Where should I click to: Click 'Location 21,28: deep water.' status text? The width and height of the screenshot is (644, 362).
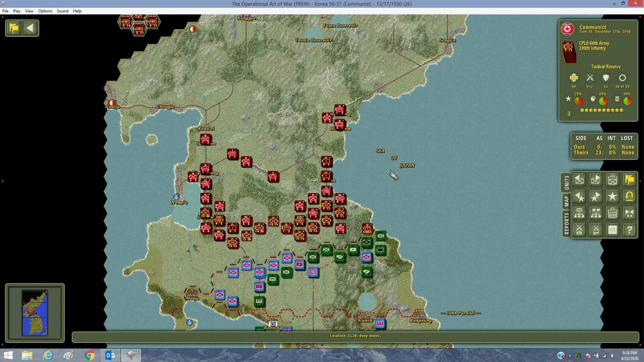click(355, 336)
